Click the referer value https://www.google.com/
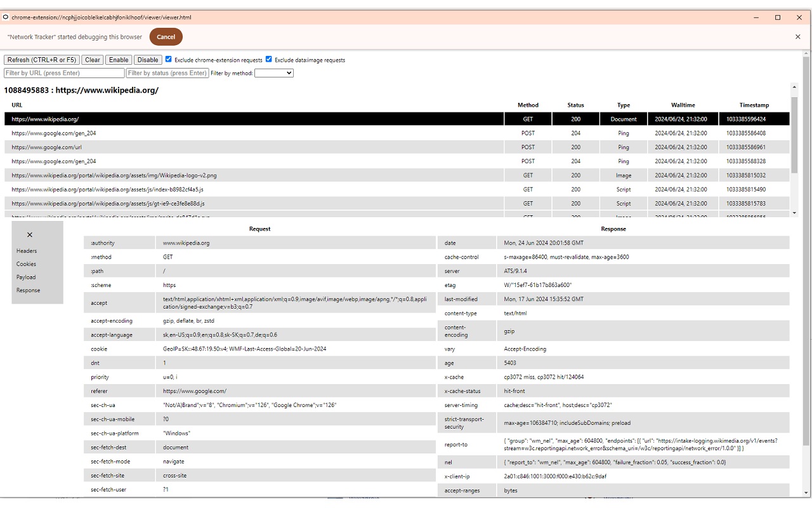 (195, 391)
